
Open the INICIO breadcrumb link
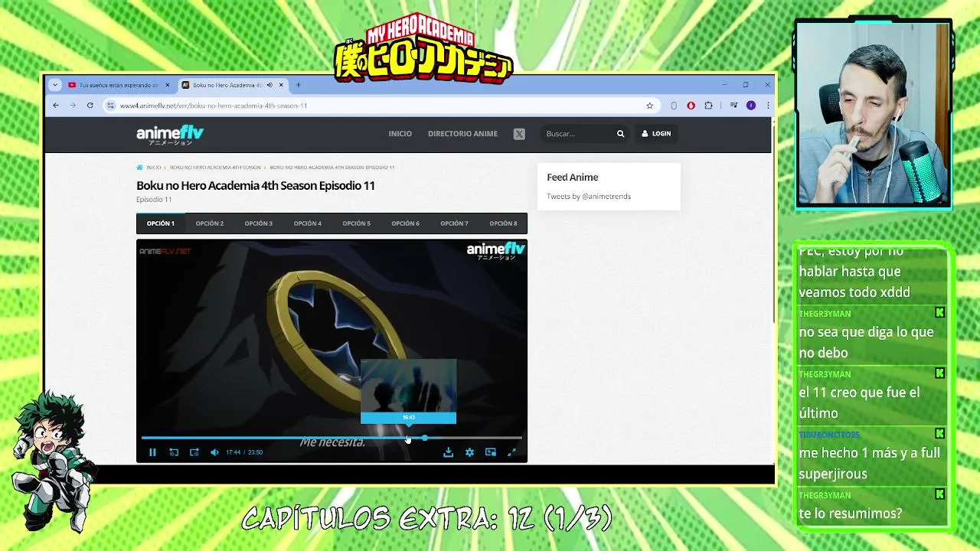click(x=154, y=168)
